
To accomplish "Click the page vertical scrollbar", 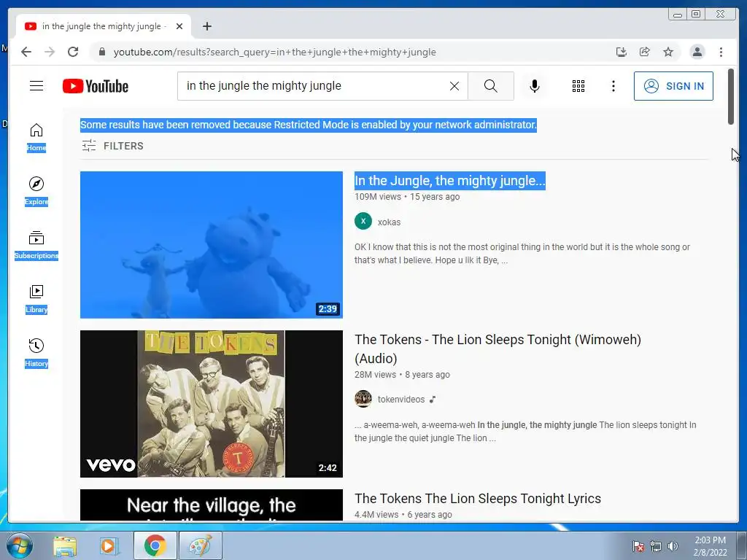I will tap(731, 97).
